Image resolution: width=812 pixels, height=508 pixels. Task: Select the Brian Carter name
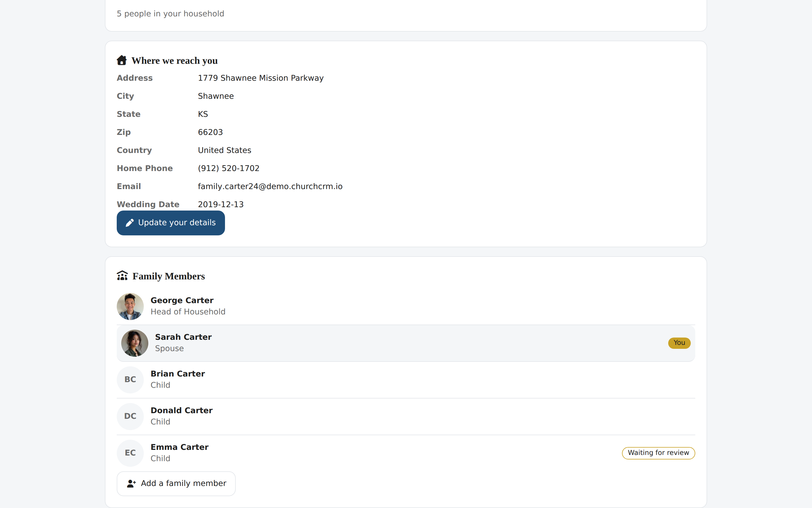pos(178,374)
